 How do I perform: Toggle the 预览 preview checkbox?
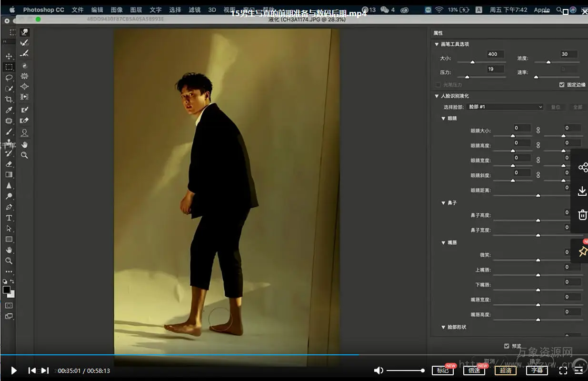(x=507, y=346)
